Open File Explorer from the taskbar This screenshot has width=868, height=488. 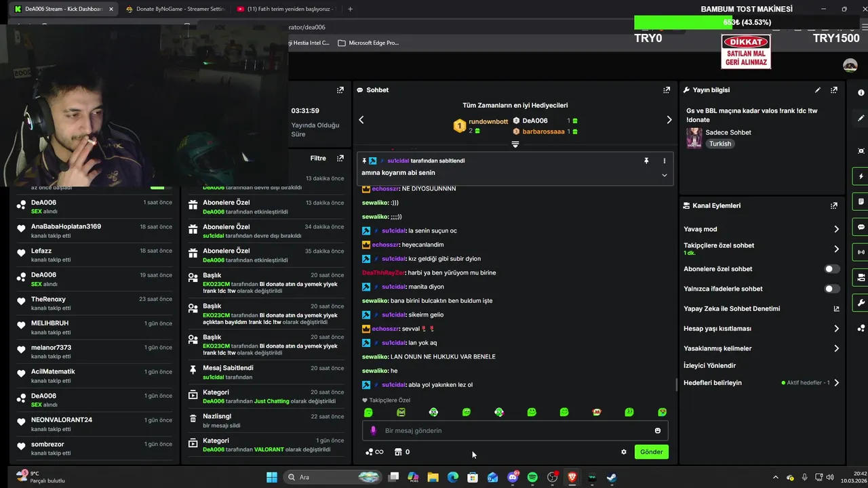[433, 477]
